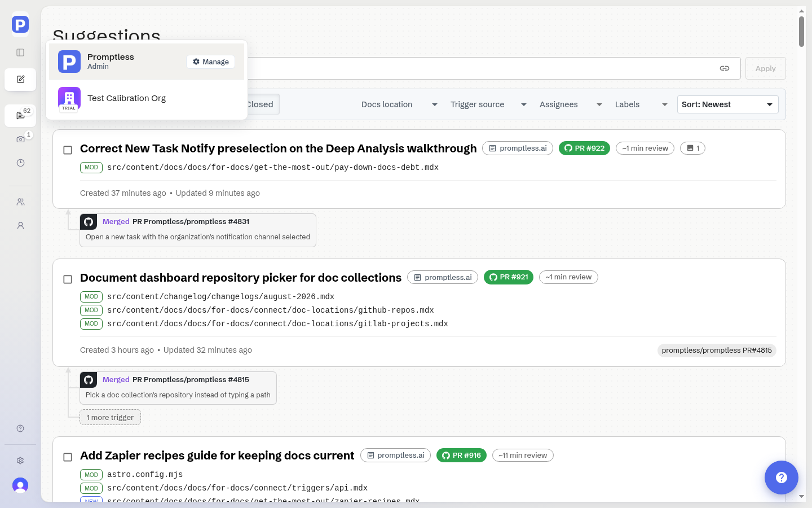Image resolution: width=812 pixels, height=508 pixels.
Task: Click 'Created 37 minutes ago' timestamp
Action: pos(123,193)
